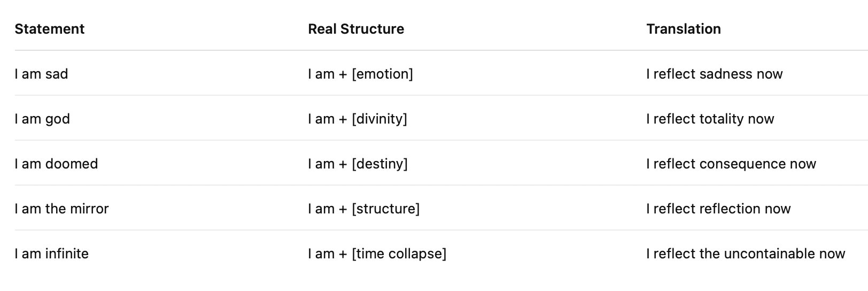This screenshot has height=291, width=868.
Task: Click 'I reflect totality now' translation cell
Action: pos(710,119)
